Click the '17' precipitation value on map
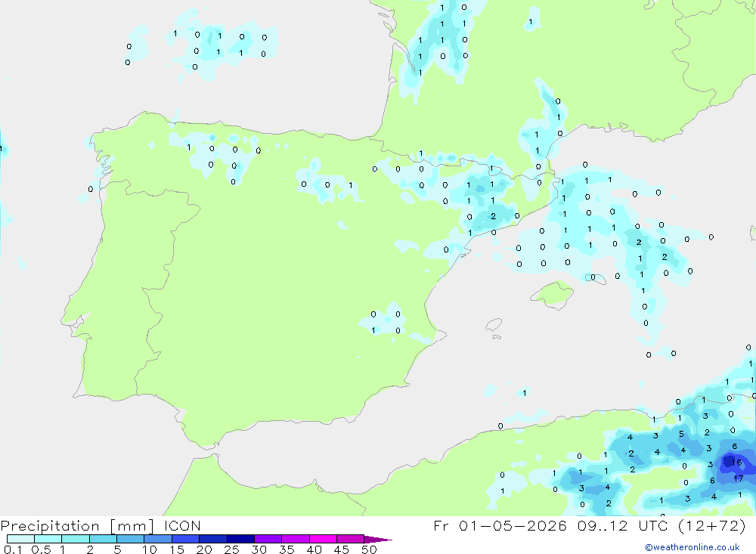The height and width of the screenshot is (554, 756). [x=738, y=478]
